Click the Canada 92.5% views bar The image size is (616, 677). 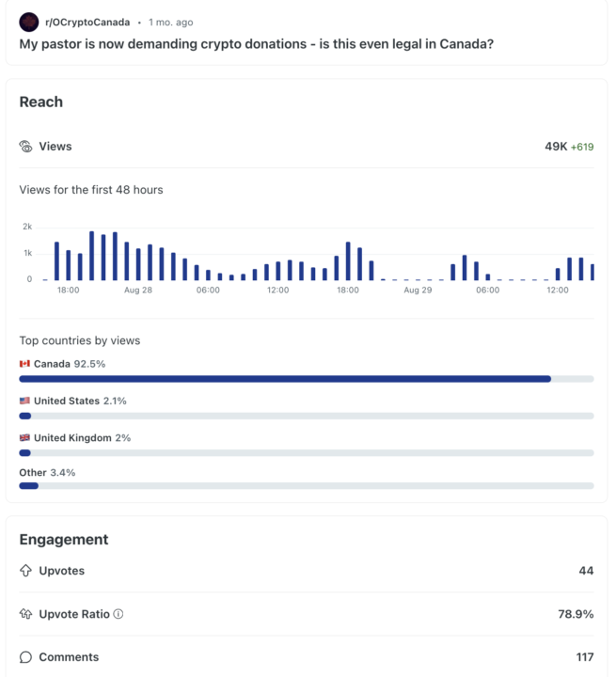point(285,379)
